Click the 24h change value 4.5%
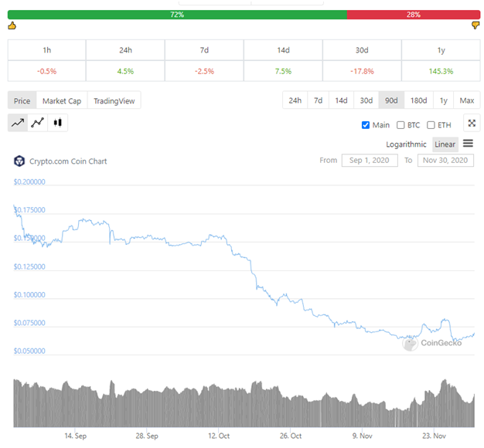Screen dimensions: 484x448 point(125,71)
